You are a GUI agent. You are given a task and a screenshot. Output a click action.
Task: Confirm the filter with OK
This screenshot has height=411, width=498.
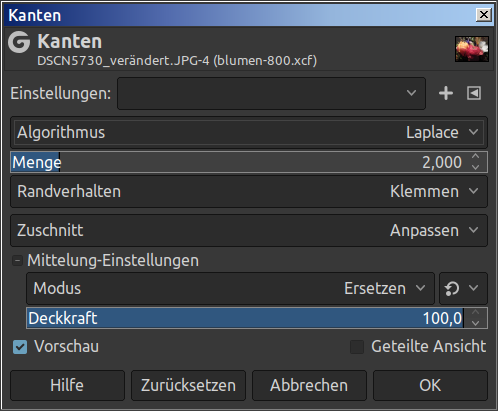pos(430,385)
